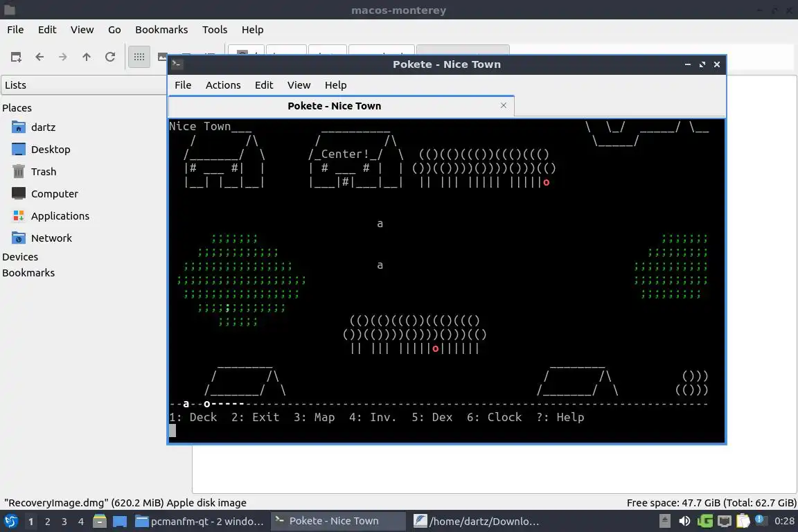Open network status tray icon
This screenshot has width=798, height=532.
(724, 521)
